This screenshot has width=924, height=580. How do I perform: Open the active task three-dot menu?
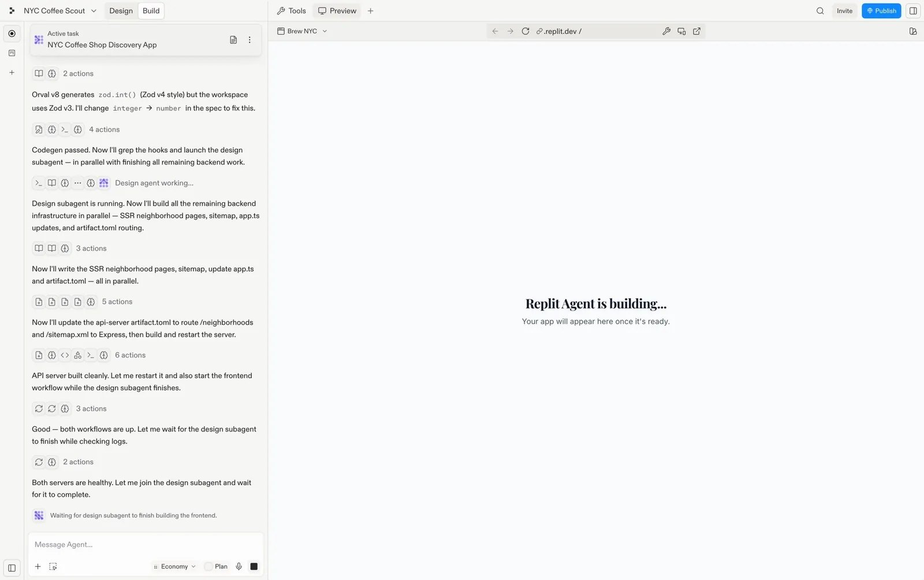[x=249, y=40]
